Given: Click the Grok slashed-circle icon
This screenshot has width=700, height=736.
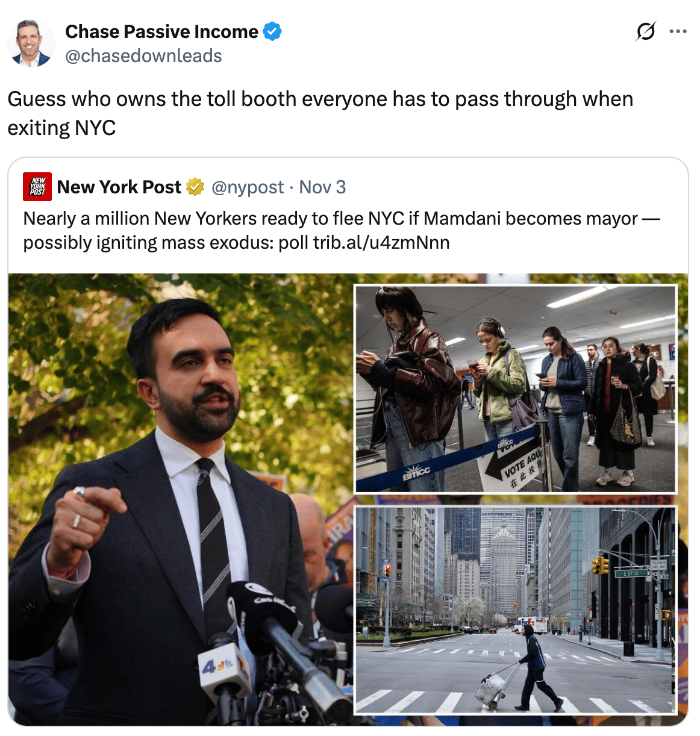Looking at the screenshot, I should tap(645, 31).
